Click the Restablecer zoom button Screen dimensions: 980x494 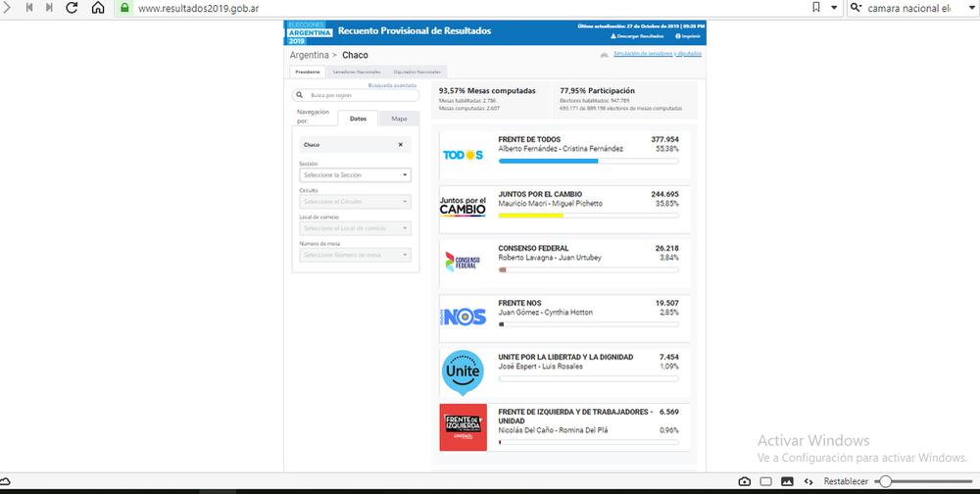point(845,481)
